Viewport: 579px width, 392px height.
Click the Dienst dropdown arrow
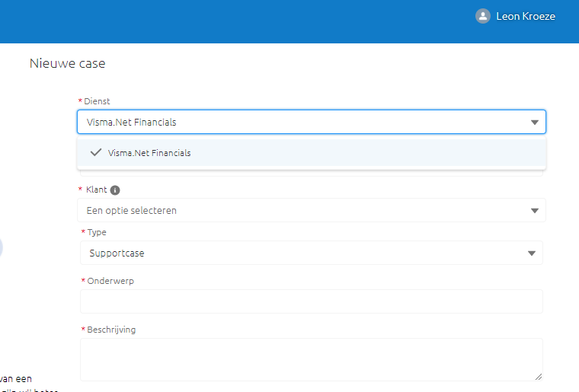coord(534,122)
